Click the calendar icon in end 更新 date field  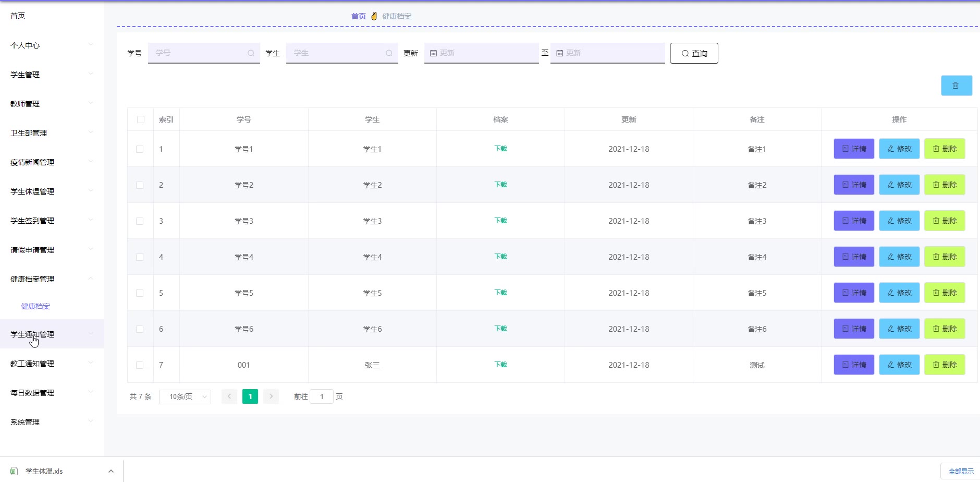coord(559,53)
